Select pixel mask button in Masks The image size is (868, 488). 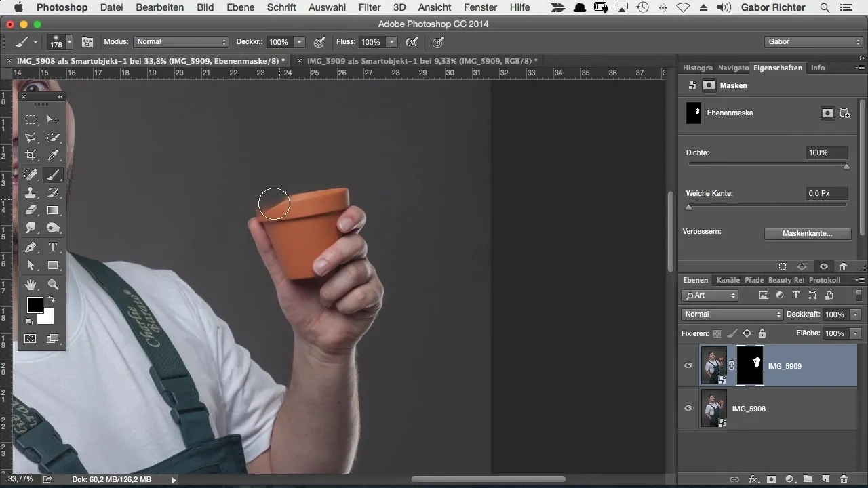827,113
